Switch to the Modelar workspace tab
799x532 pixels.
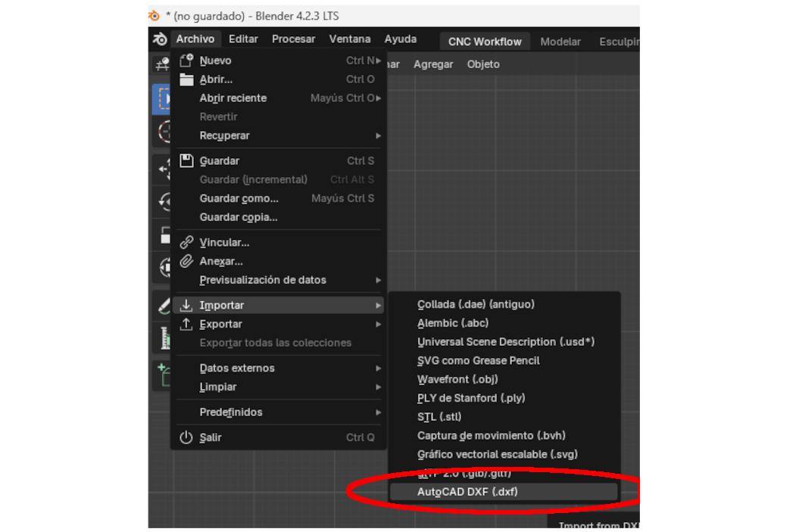click(x=560, y=42)
